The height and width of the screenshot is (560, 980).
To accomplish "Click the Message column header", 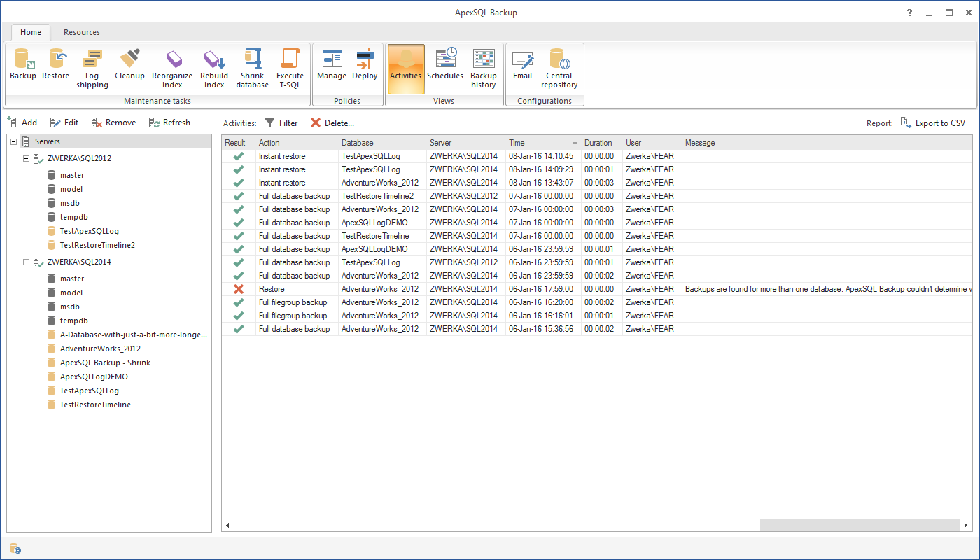I will pos(827,143).
